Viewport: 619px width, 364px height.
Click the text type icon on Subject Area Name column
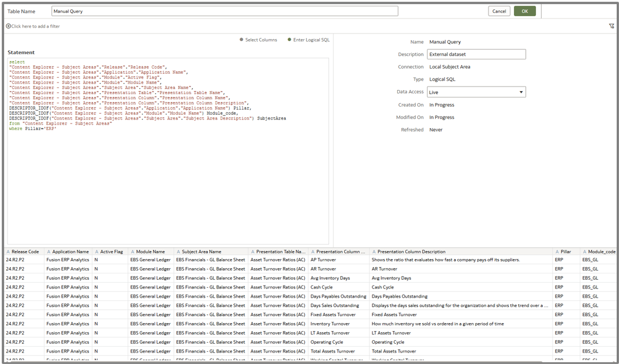178,252
